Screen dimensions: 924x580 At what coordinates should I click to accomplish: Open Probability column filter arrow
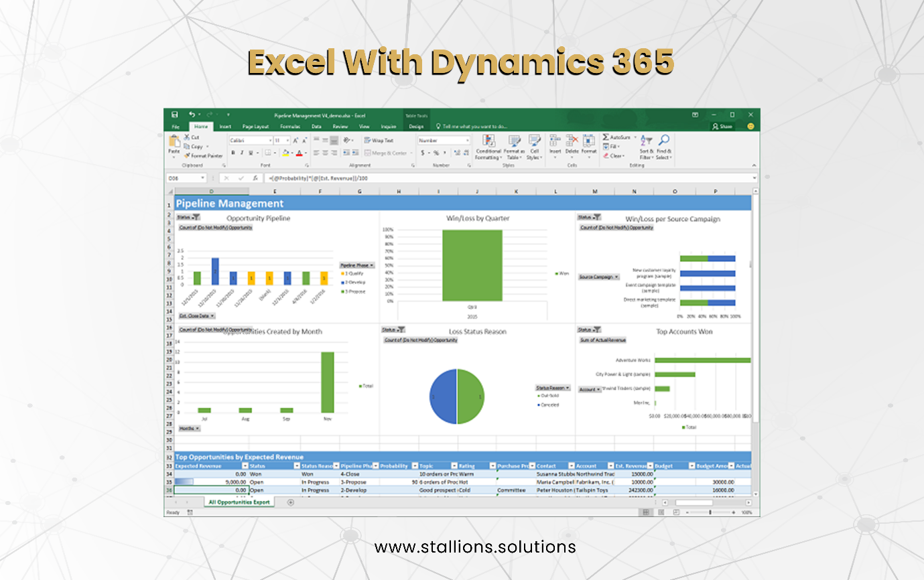coord(415,465)
